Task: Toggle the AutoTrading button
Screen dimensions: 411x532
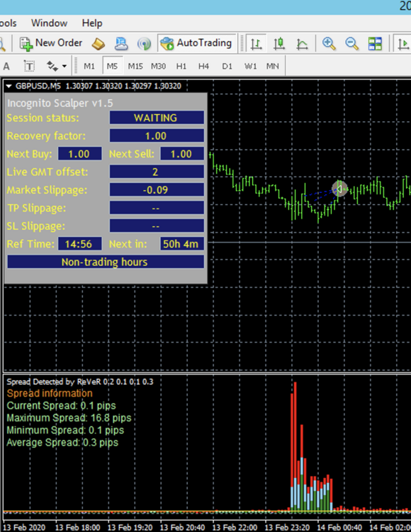Action: point(197,43)
